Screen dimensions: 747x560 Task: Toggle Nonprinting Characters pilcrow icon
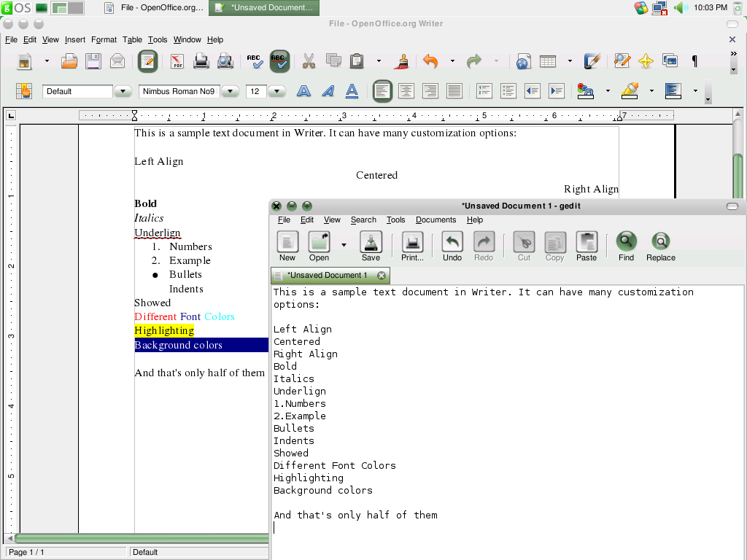click(694, 61)
